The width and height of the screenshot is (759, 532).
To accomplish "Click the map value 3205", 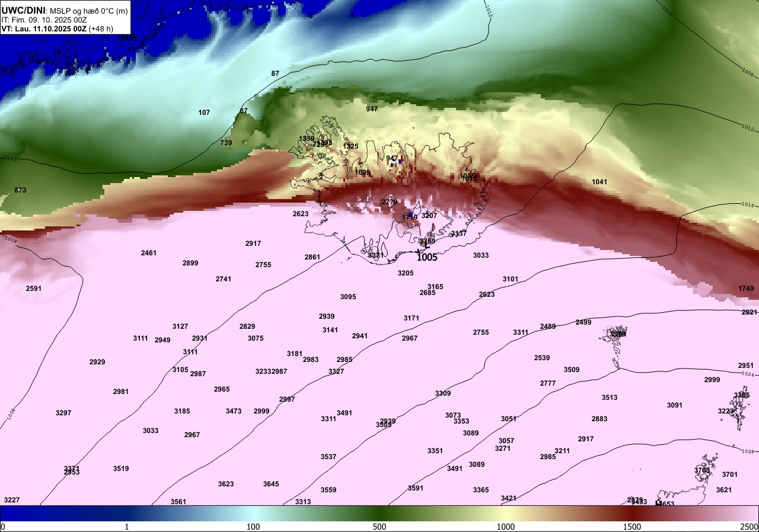I will tap(406, 273).
